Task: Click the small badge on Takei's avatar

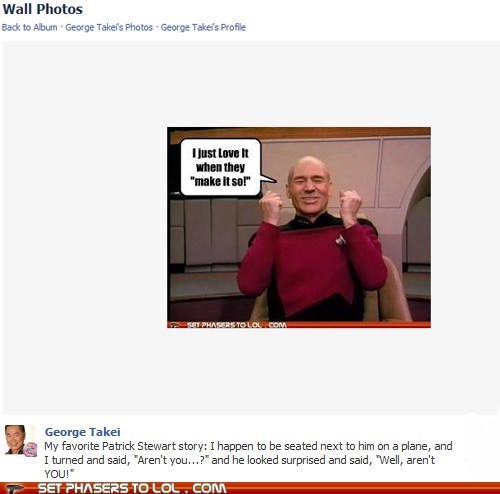Action: (x=30, y=450)
